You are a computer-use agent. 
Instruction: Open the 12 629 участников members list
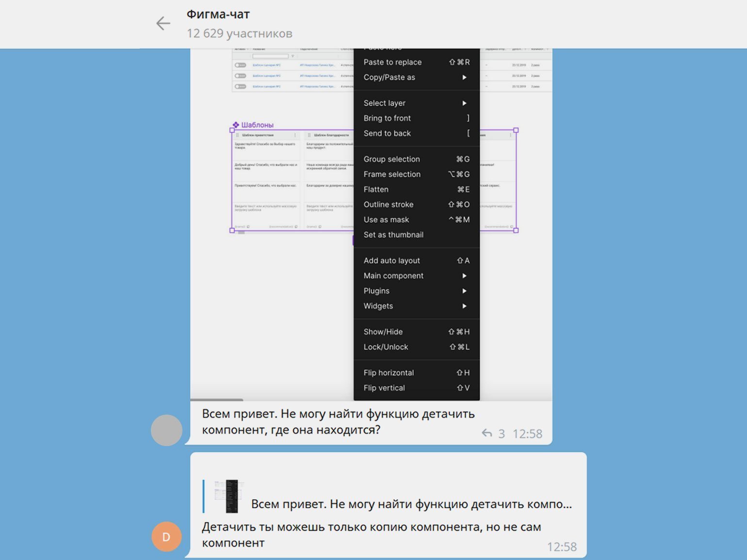(x=240, y=33)
